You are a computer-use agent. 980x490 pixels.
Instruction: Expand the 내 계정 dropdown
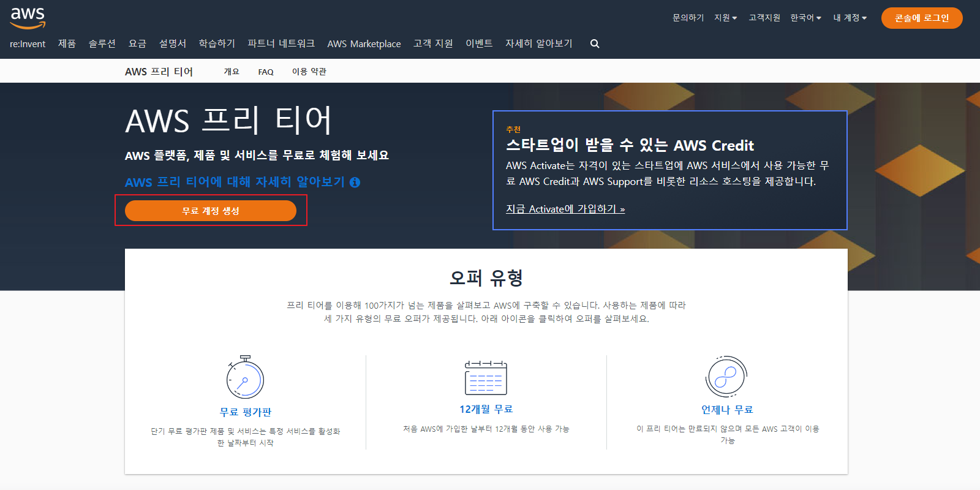point(850,18)
